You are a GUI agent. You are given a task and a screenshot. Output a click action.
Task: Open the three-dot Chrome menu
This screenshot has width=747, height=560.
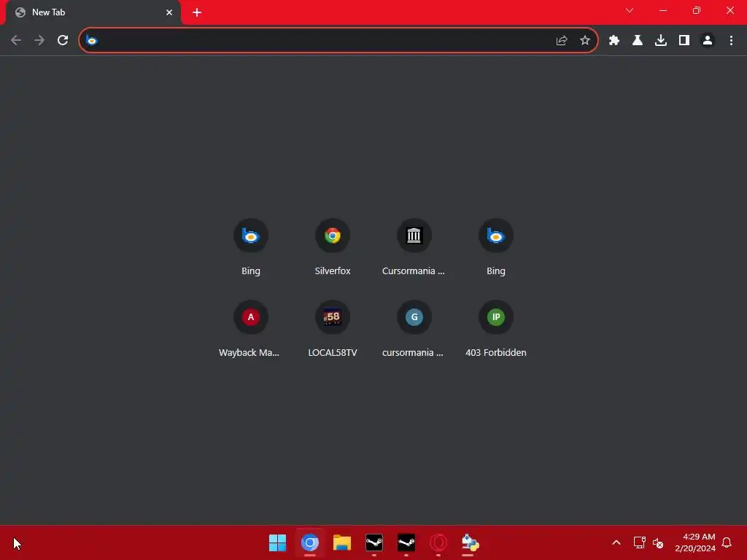(x=731, y=41)
